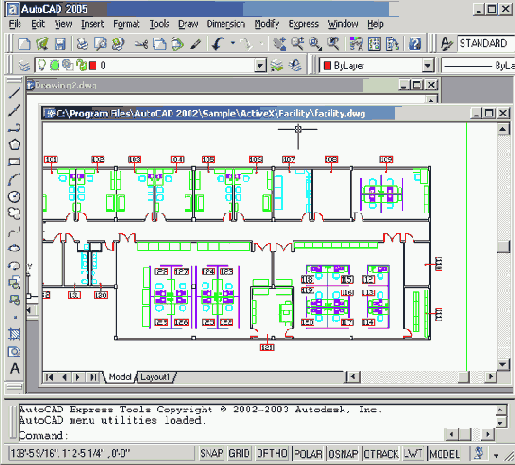Open the undo history dropdown arrow
515x465 pixels.
(233, 43)
